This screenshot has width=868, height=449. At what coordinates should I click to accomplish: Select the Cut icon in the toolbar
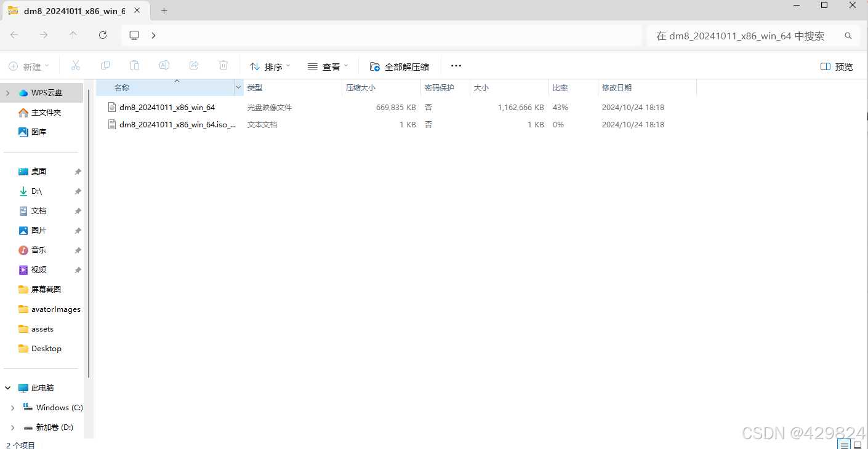[75, 65]
